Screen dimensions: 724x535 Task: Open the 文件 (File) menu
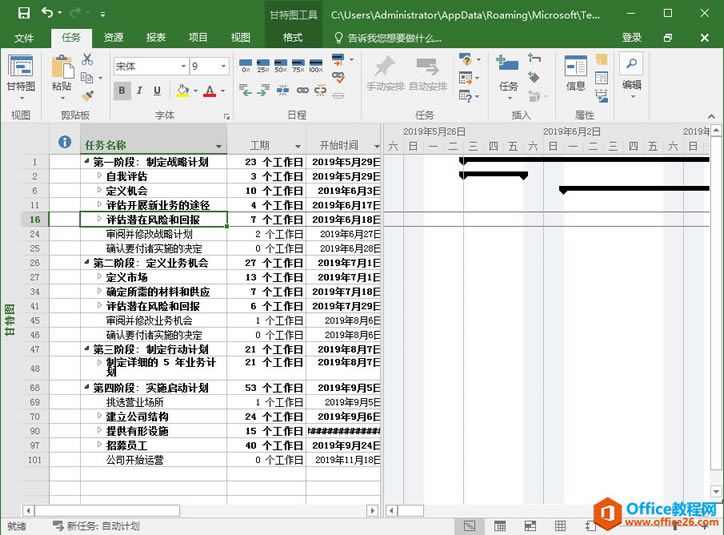[24, 38]
